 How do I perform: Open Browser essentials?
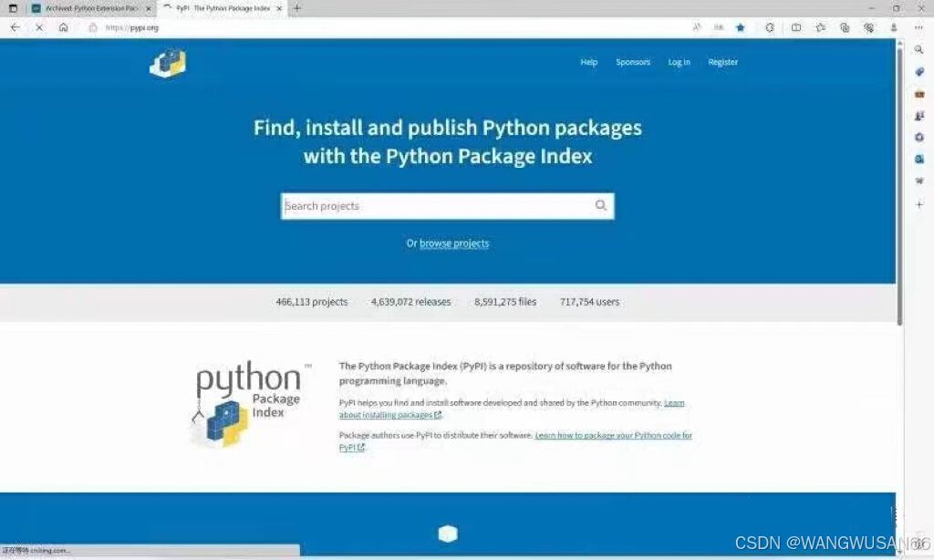pyautogui.click(x=869, y=27)
